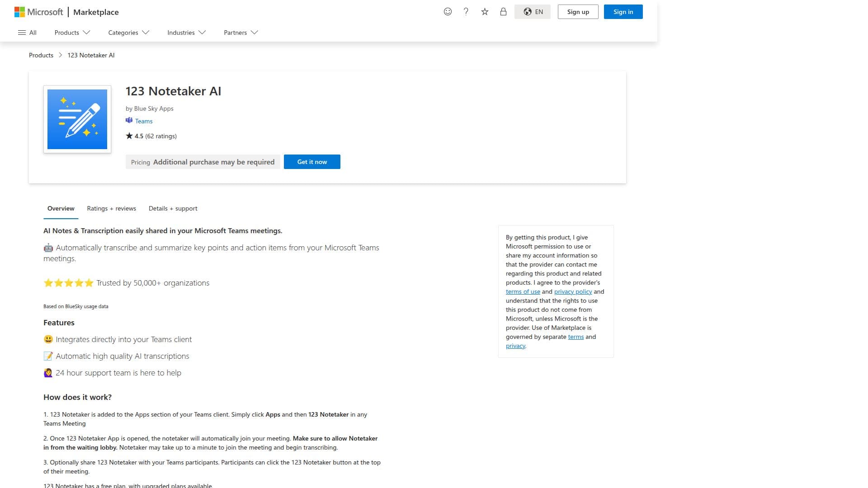Click the 123 Notetaker AI breadcrumb text
Viewport: 868px width, 488px height.
pyautogui.click(x=91, y=55)
